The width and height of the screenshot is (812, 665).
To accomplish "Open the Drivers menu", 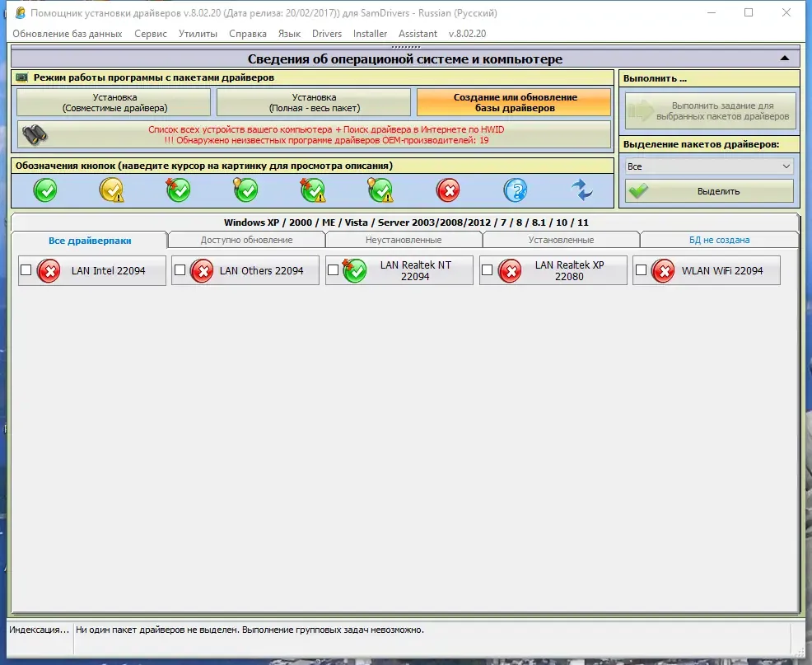I will 327,34.
